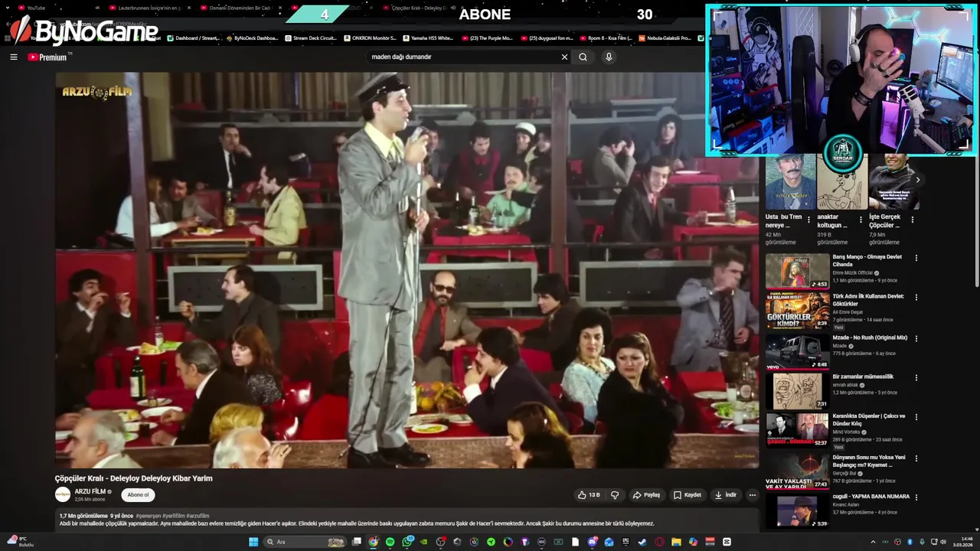Viewport: 980px width, 551px height.
Task: Clear the search text with X
Action: [564, 57]
